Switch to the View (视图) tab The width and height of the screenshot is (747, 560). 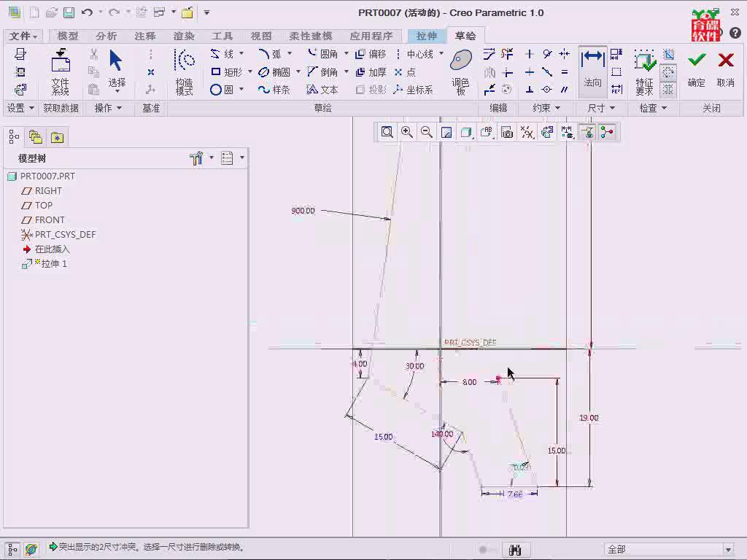click(x=261, y=36)
